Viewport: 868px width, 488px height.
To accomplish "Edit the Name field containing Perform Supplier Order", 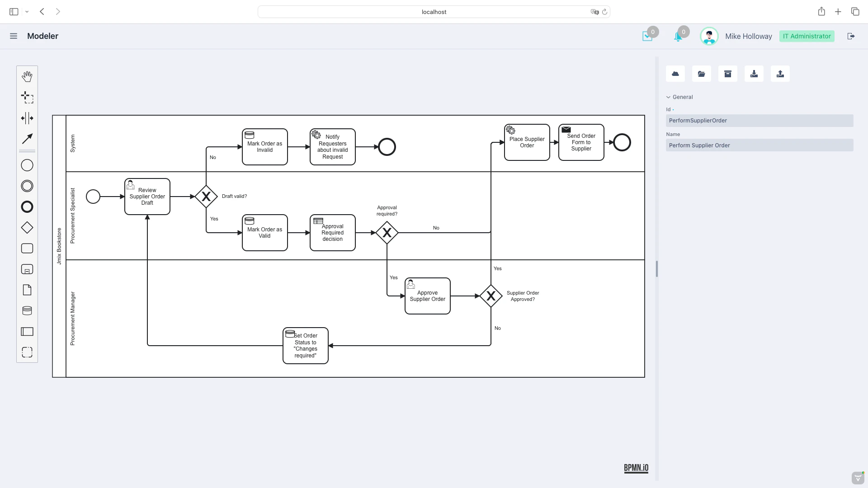I will (759, 145).
